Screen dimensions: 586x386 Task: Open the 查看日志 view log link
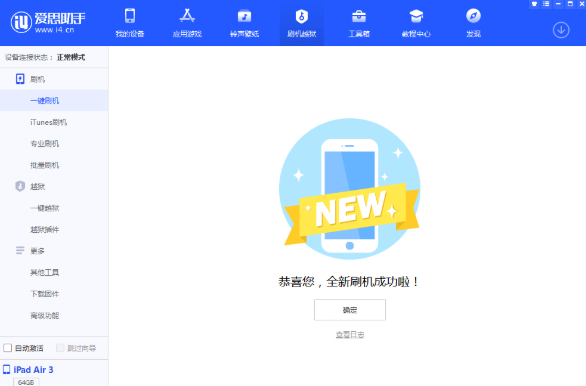click(x=350, y=334)
